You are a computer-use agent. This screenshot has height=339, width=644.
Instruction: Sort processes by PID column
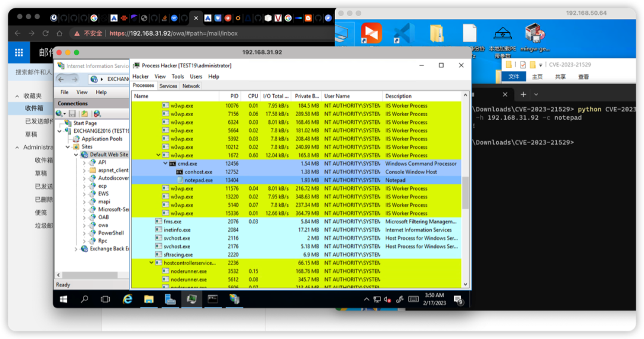[x=230, y=96]
